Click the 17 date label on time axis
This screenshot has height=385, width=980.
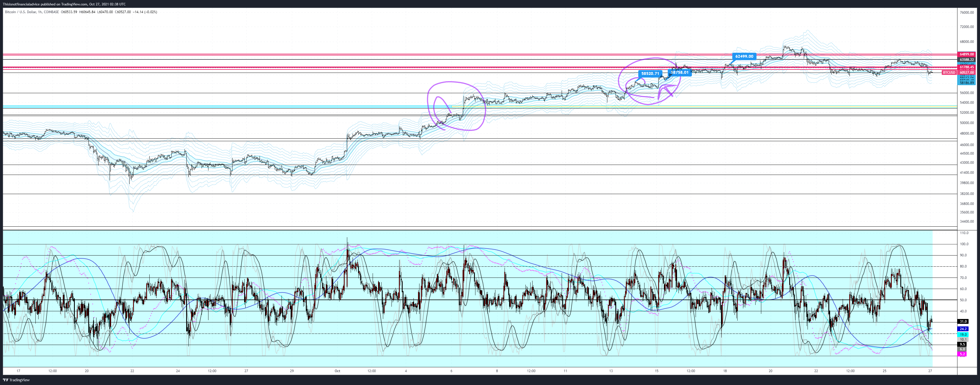(x=18, y=371)
